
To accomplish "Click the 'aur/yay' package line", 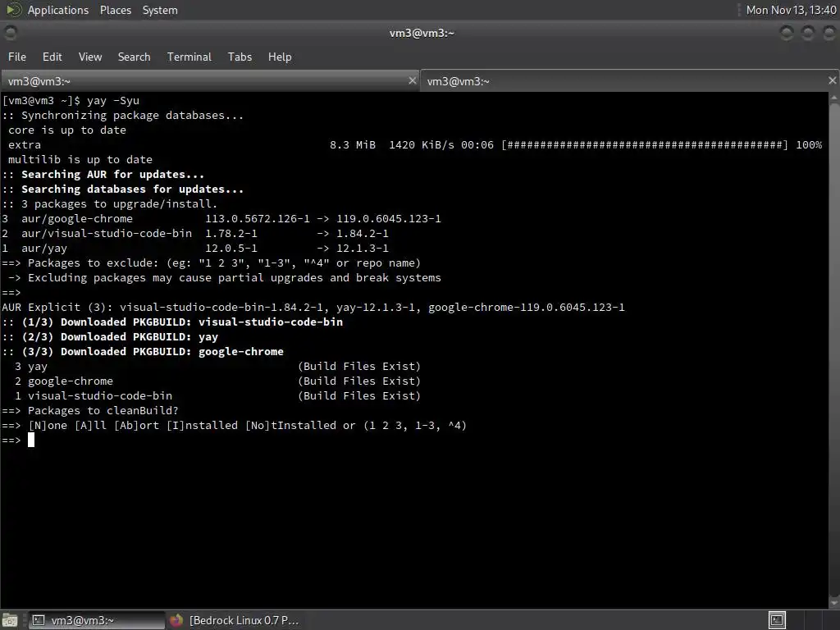I will click(x=195, y=248).
